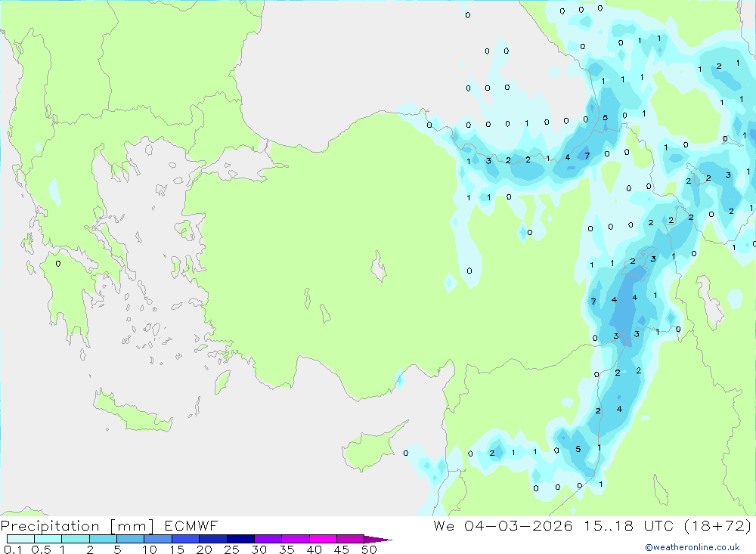Click the 'ECMWF' model label

[191, 525]
